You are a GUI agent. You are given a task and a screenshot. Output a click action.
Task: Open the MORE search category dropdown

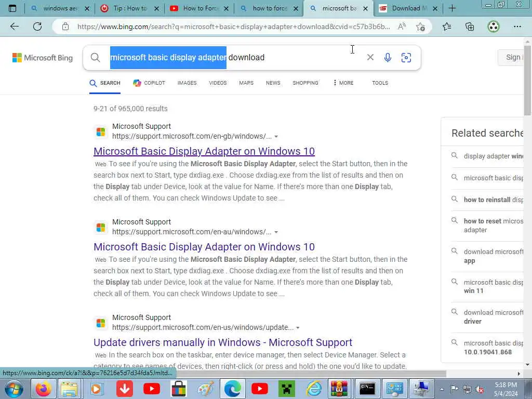[343, 83]
